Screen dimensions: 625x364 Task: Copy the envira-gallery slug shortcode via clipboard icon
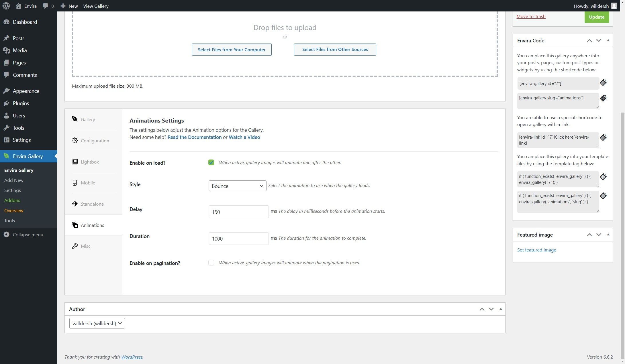[603, 98]
